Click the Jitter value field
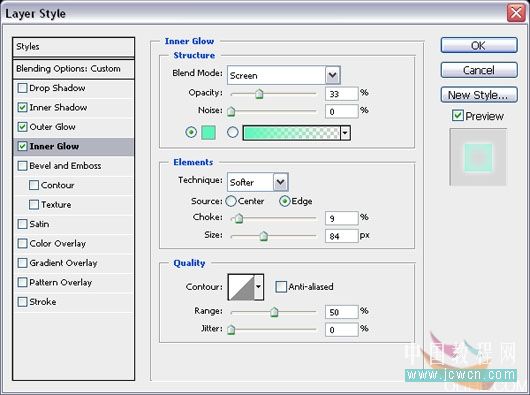This screenshot has width=530, height=395. click(341, 329)
